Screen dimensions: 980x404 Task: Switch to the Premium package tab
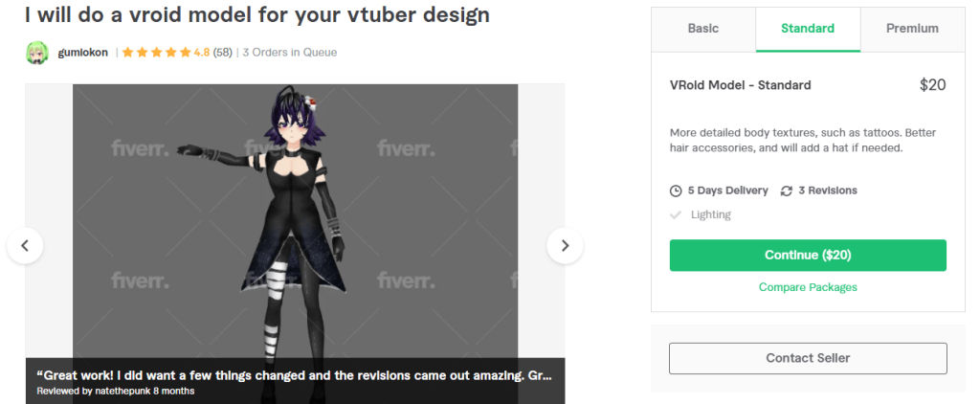[912, 29]
